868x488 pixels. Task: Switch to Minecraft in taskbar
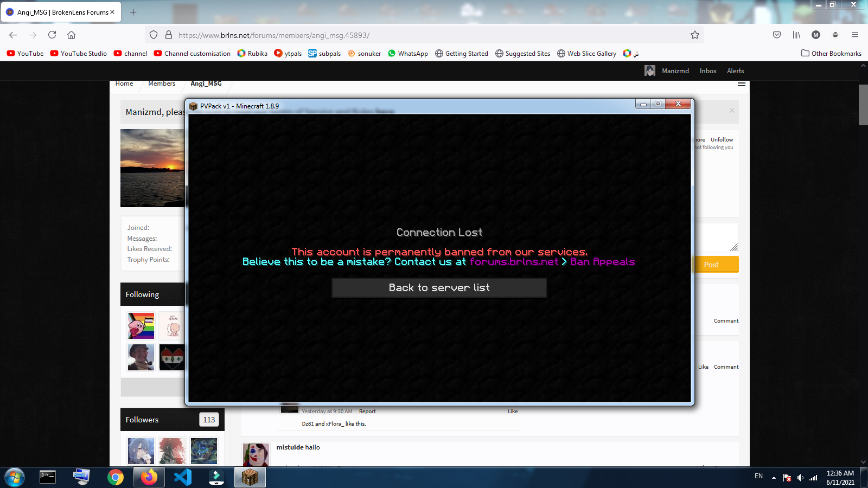[x=250, y=477]
